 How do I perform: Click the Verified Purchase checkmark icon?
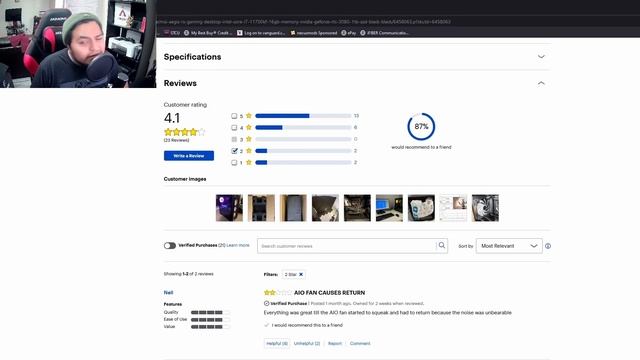click(x=267, y=303)
